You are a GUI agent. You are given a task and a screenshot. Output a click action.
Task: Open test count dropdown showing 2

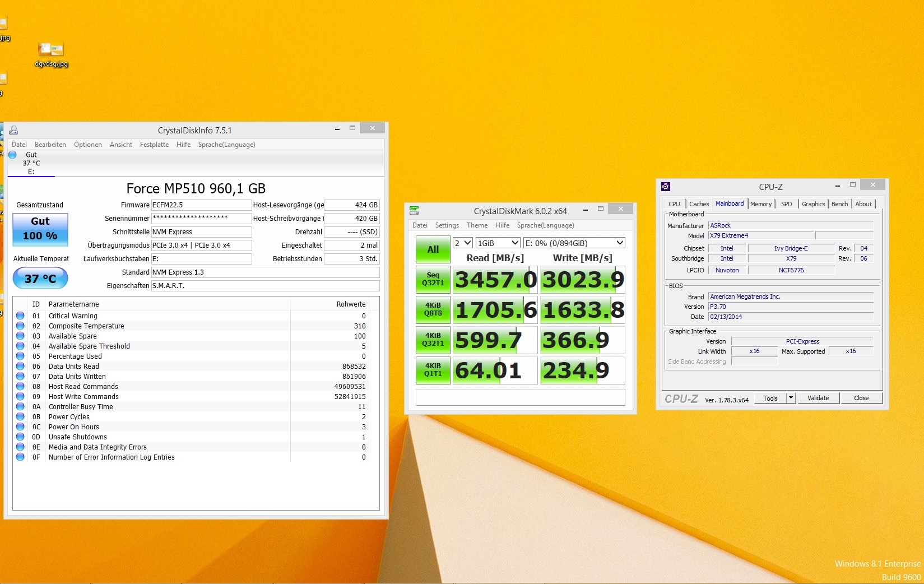pyautogui.click(x=462, y=243)
